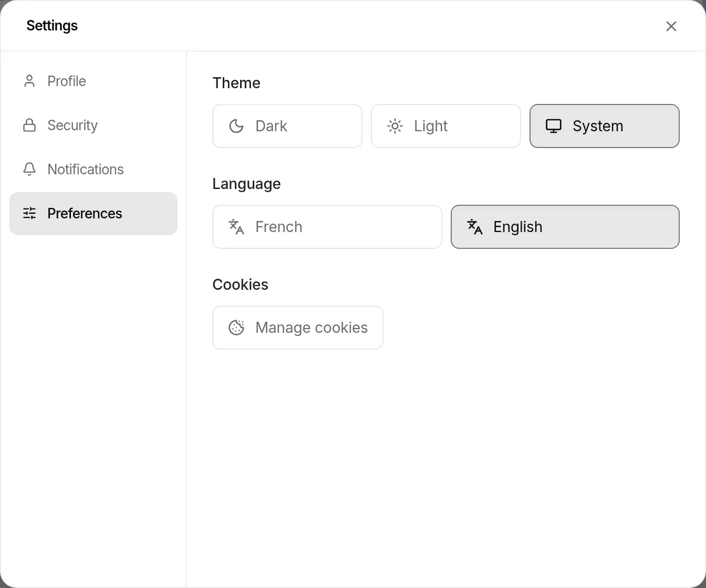
Task: Select English as the language
Action: pos(565,227)
